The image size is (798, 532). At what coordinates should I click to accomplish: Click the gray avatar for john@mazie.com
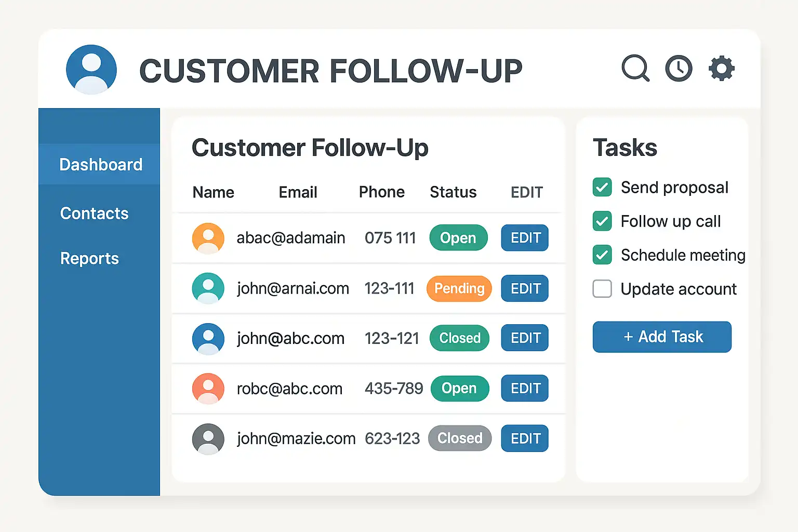[x=208, y=438]
